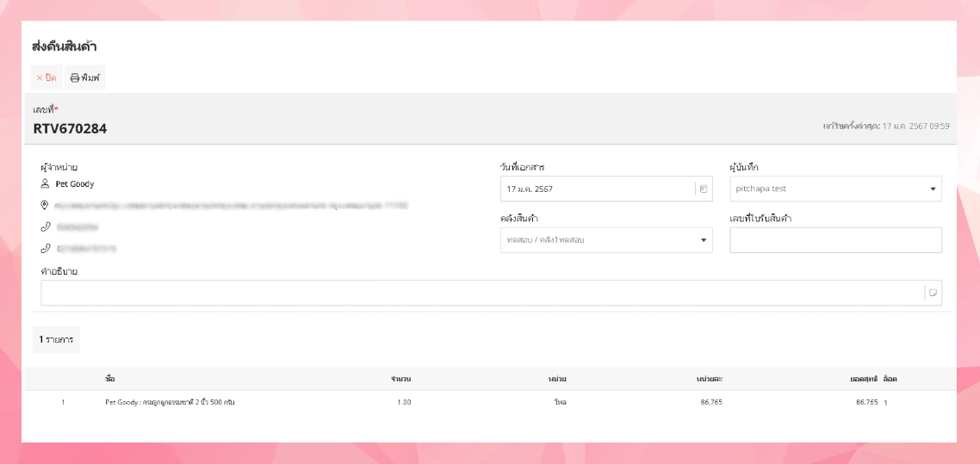Click the goods receipt number input field
Screen dimensions: 980x464
835,240
